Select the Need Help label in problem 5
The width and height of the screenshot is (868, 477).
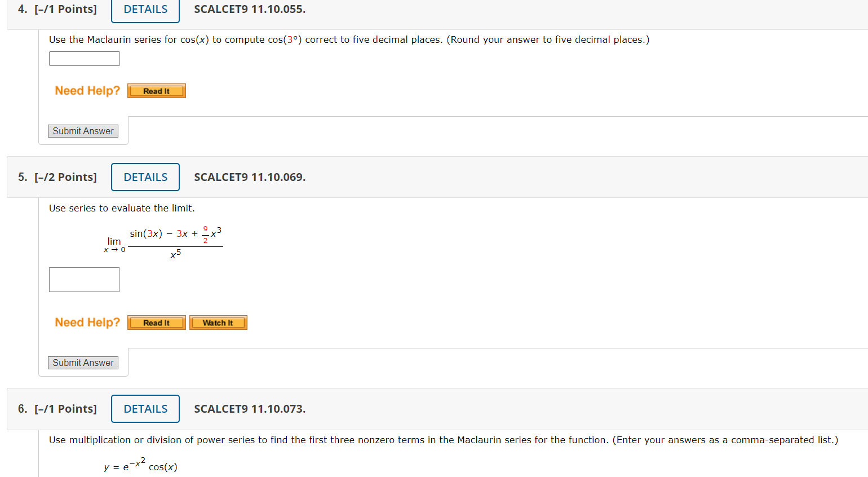click(x=87, y=322)
